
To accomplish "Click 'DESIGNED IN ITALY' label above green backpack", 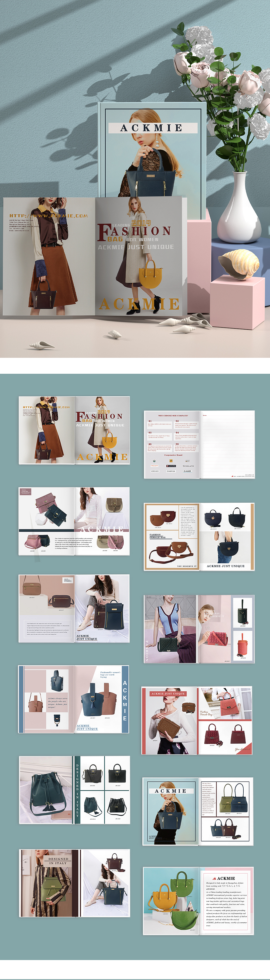I will [x=58, y=861].
